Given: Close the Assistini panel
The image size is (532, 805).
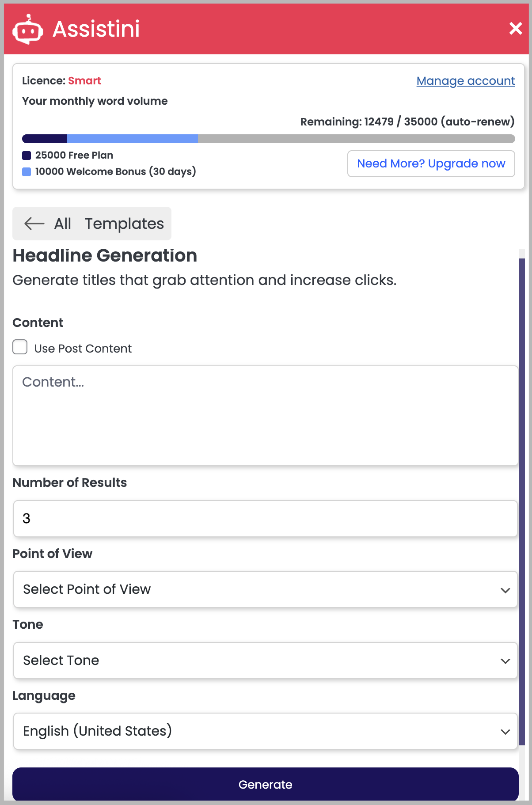Looking at the screenshot, I should click(x=515, y=29).
